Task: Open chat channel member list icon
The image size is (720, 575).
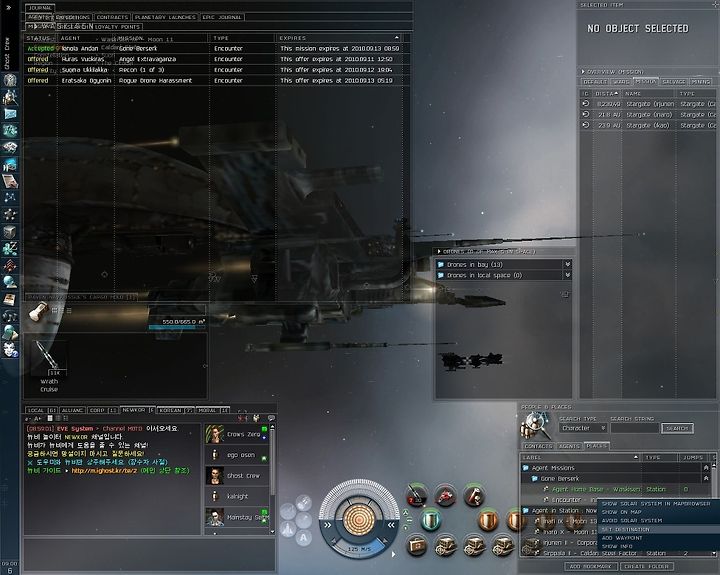Action: (x=256, y=418)
